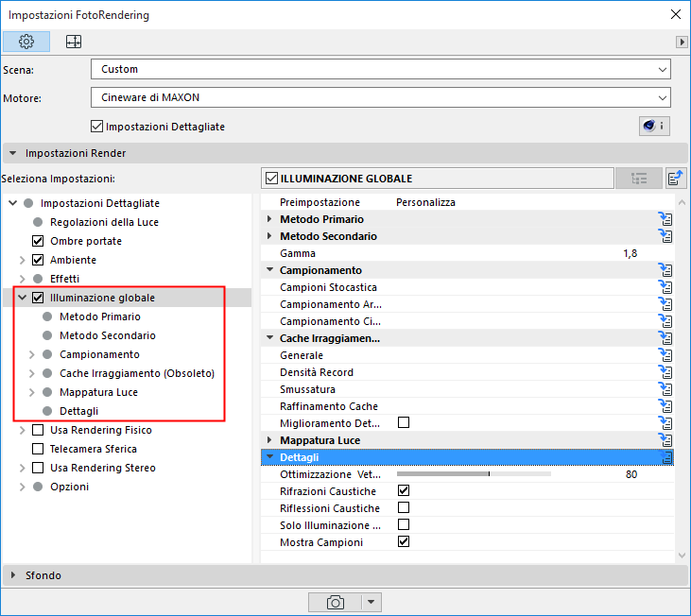Click the Cineware info icon button

click(654, 127)
